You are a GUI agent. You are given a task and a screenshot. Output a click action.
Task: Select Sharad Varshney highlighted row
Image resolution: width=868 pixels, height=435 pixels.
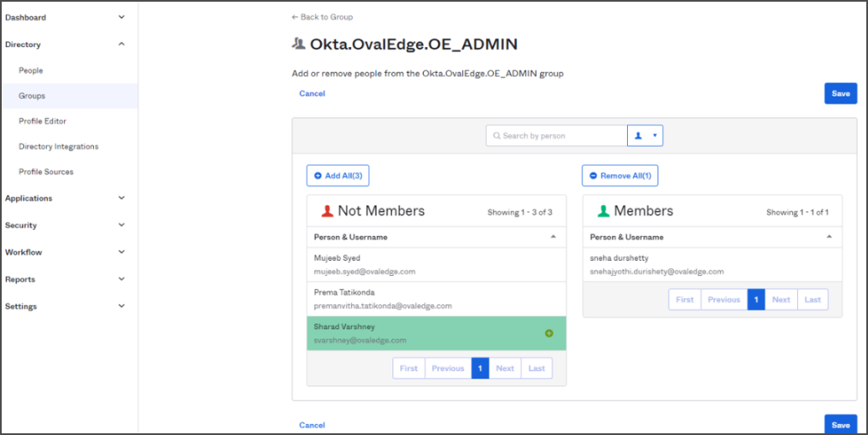[x=437, y=333]
